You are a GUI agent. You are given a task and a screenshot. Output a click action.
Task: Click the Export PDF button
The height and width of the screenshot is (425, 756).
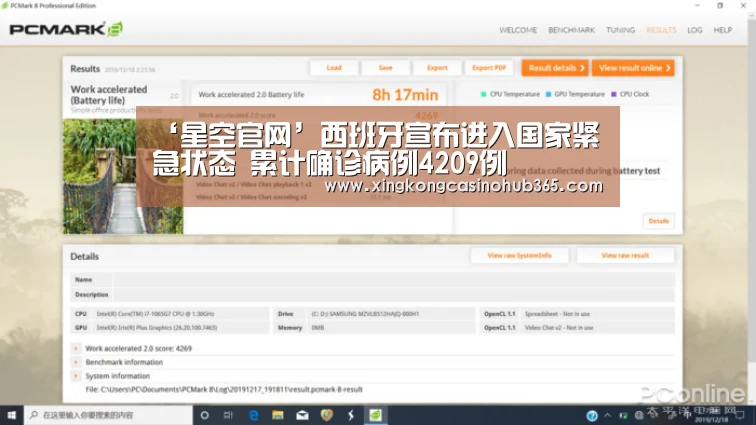point(489,68)
